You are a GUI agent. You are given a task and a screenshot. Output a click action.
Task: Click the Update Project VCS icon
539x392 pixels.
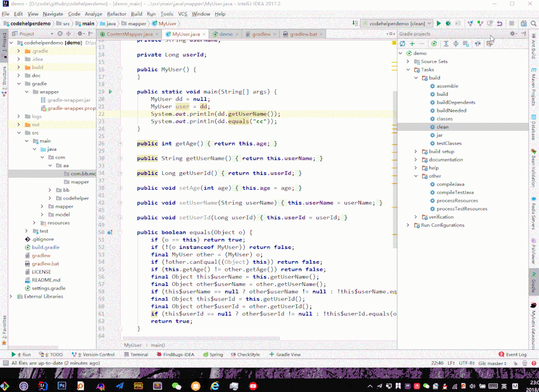point(471,24)
